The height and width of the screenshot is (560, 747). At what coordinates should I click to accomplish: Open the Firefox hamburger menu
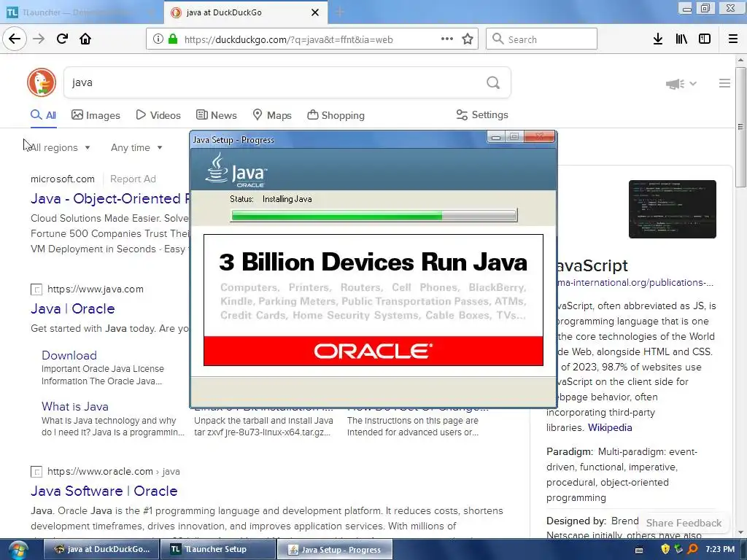click(732, 39)
